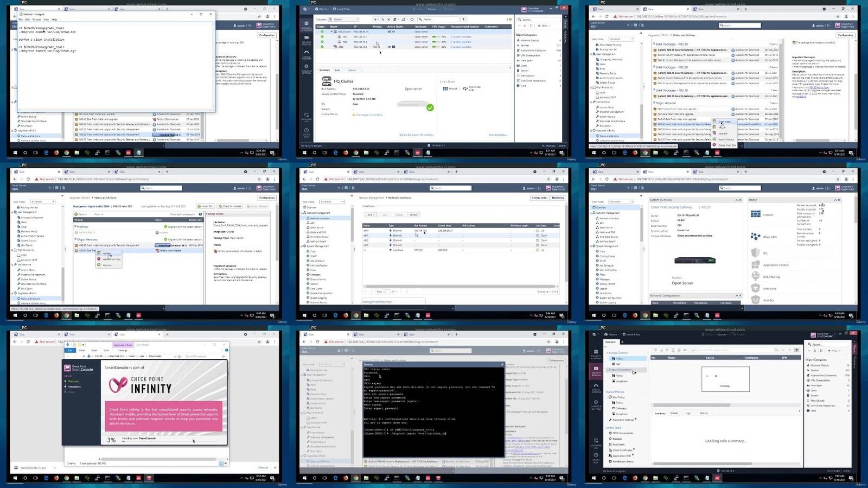Open the 3 new recommended updates link
The width and height of the screenshot is (868, 488).
[x=695, y=236]
